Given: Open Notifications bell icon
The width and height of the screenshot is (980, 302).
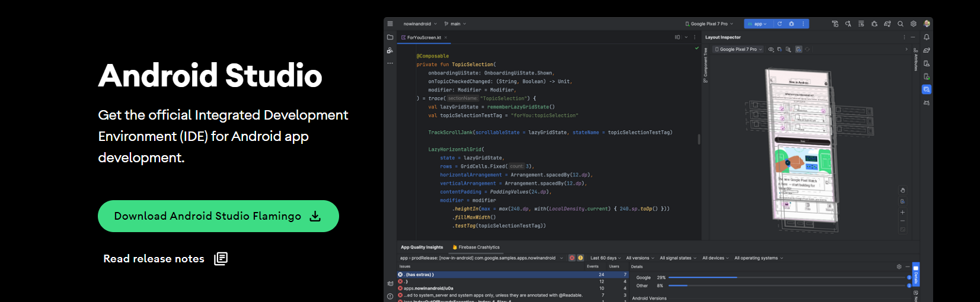Looking at the screenshot, I should click(x=927, y=37).
